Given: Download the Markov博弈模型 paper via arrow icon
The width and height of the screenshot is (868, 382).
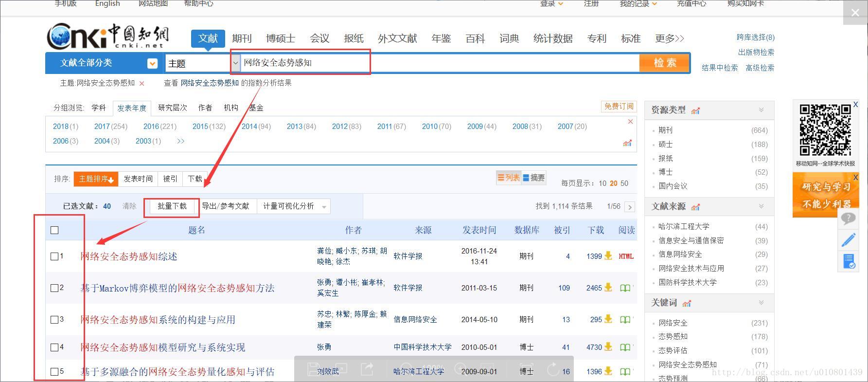Looking at the screenshot, I should point(608,288).
